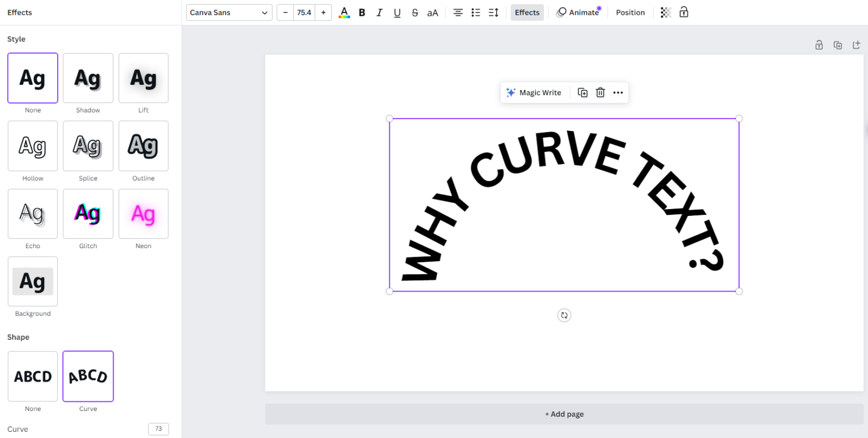Change text case with the aA icon

pos(432,12)
